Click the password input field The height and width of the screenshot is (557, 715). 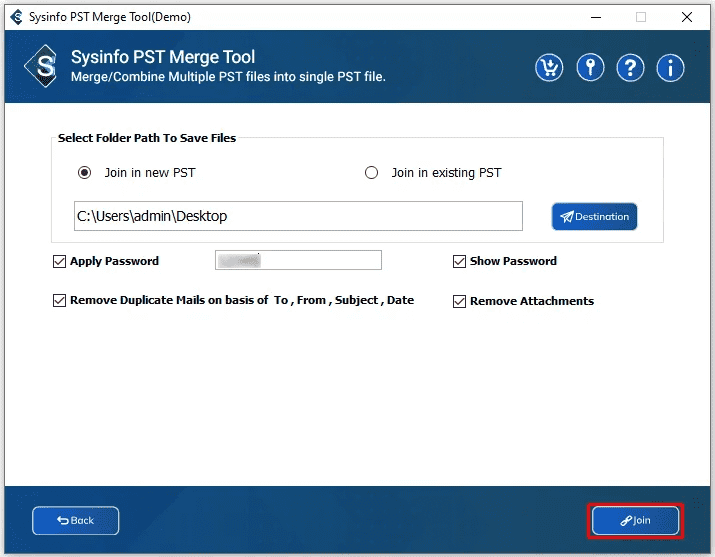[x=298, y=260]
